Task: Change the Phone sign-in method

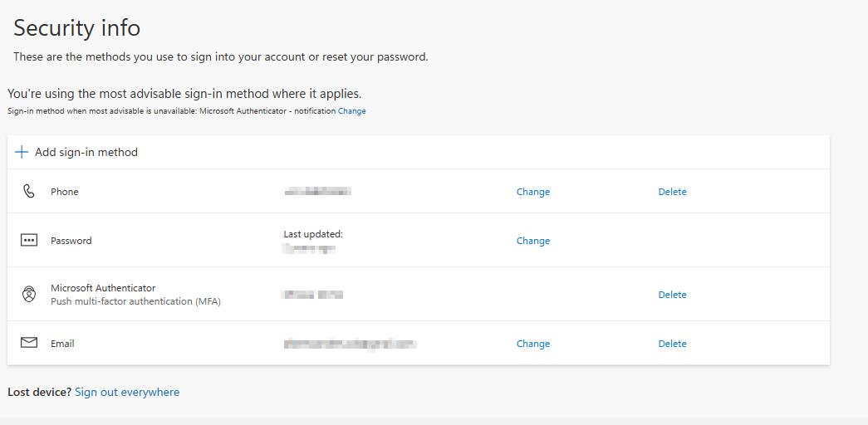Action: point(533,192)
